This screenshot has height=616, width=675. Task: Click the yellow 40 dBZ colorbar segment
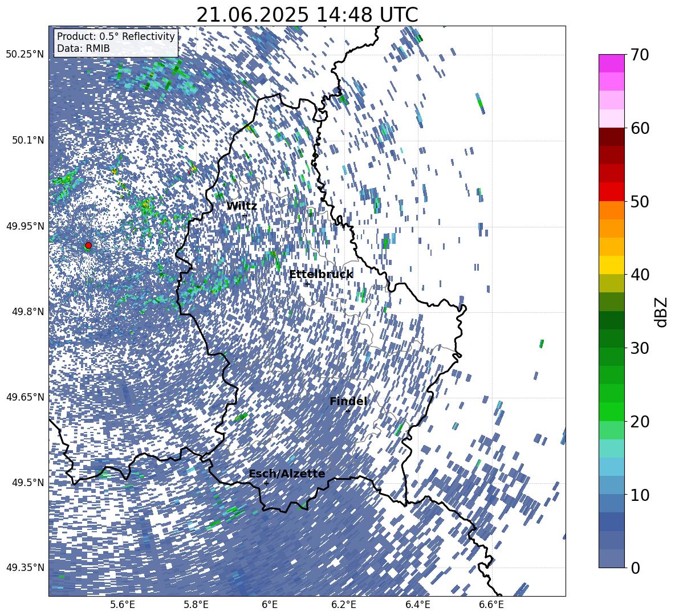tap(611, 265)
